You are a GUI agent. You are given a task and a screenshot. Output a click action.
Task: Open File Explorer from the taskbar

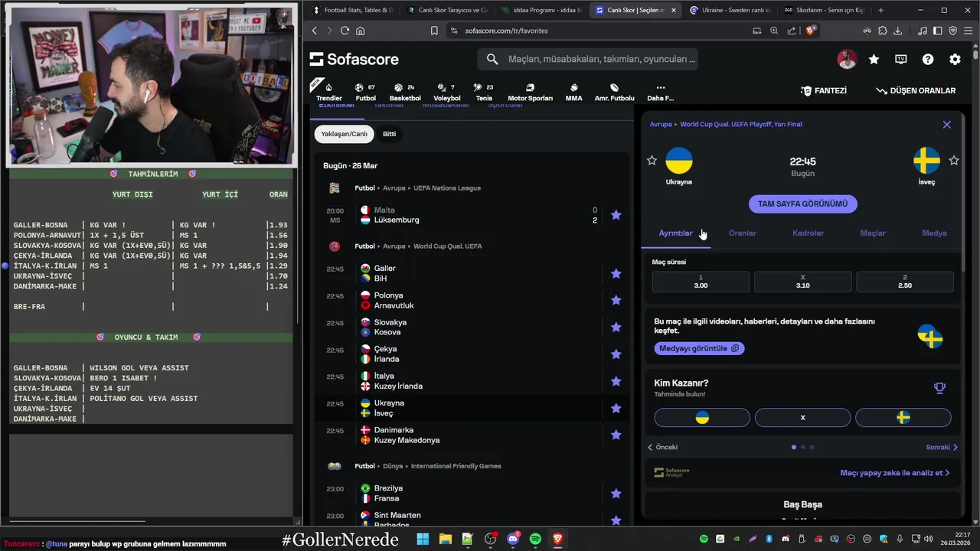(x=445, y=539)
